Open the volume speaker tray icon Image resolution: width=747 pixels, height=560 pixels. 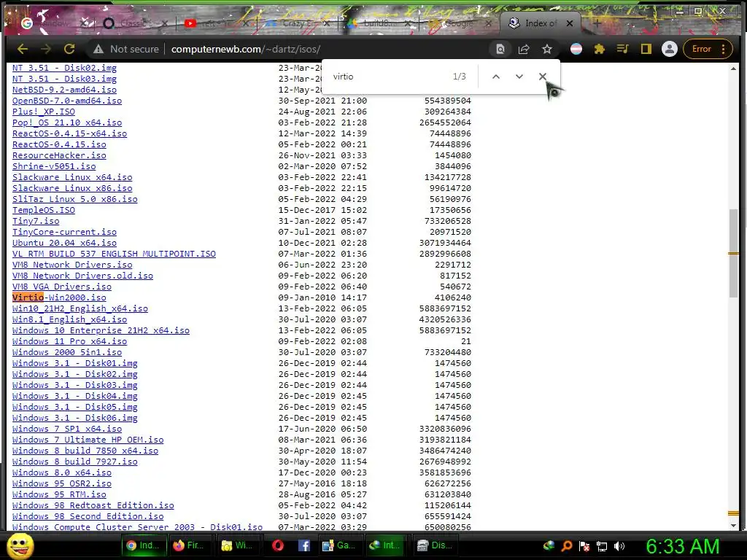619,546
